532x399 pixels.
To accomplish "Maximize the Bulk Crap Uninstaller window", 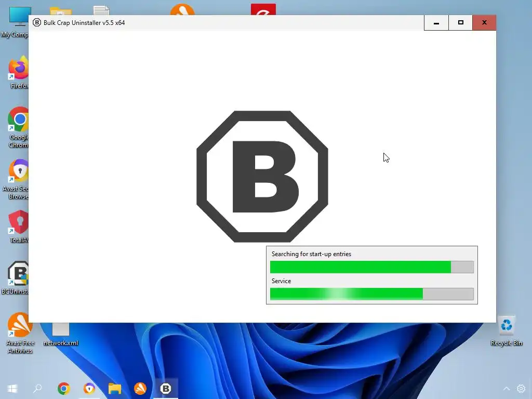I will click(x=460, y=23).
